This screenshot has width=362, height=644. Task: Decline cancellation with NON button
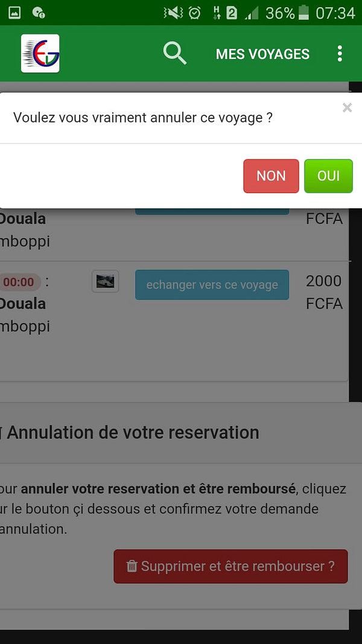[271, 176]
